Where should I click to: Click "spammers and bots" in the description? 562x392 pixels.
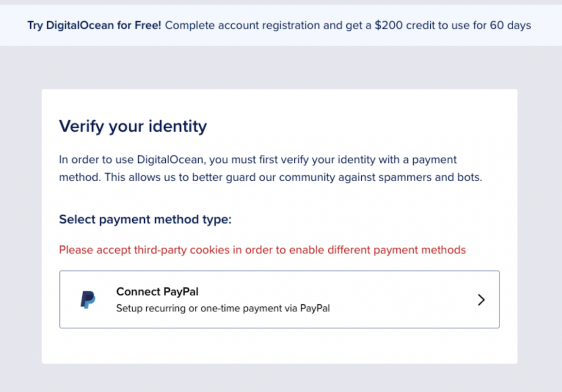[x=430, y=177]
